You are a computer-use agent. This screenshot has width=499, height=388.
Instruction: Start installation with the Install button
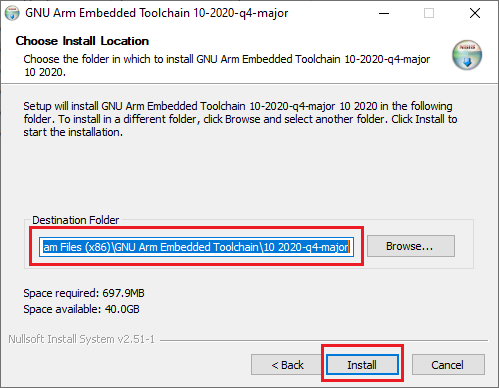362,365
